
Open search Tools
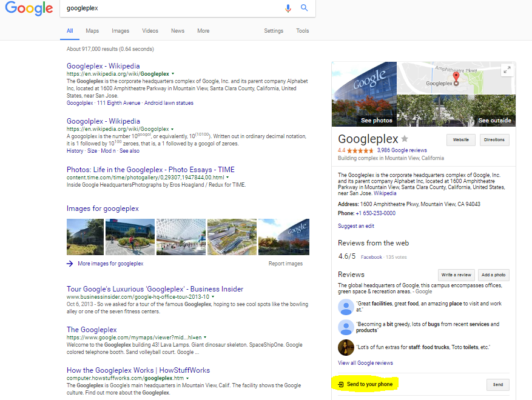[302, 31]
